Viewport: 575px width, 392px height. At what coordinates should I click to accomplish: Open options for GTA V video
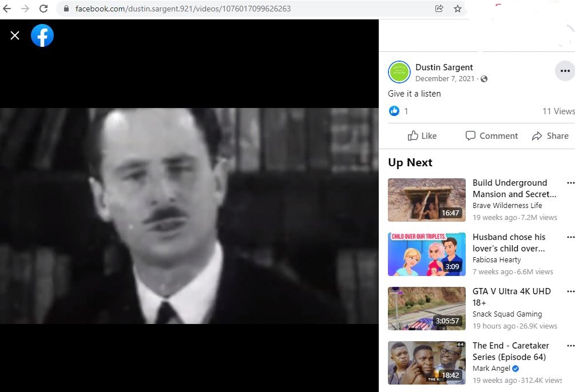pyautogui.click(x=570, y=291)
